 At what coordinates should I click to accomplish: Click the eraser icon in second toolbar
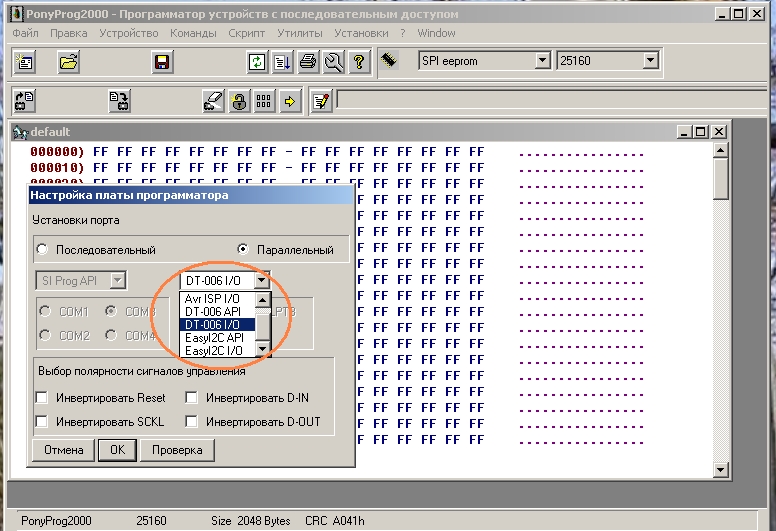pos(213,101)
